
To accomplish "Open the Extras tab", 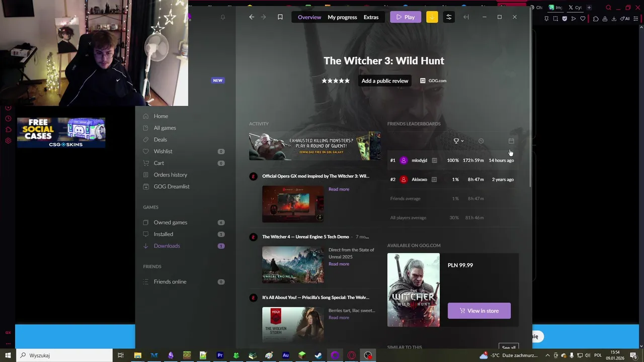I will (x=371, y=17).
